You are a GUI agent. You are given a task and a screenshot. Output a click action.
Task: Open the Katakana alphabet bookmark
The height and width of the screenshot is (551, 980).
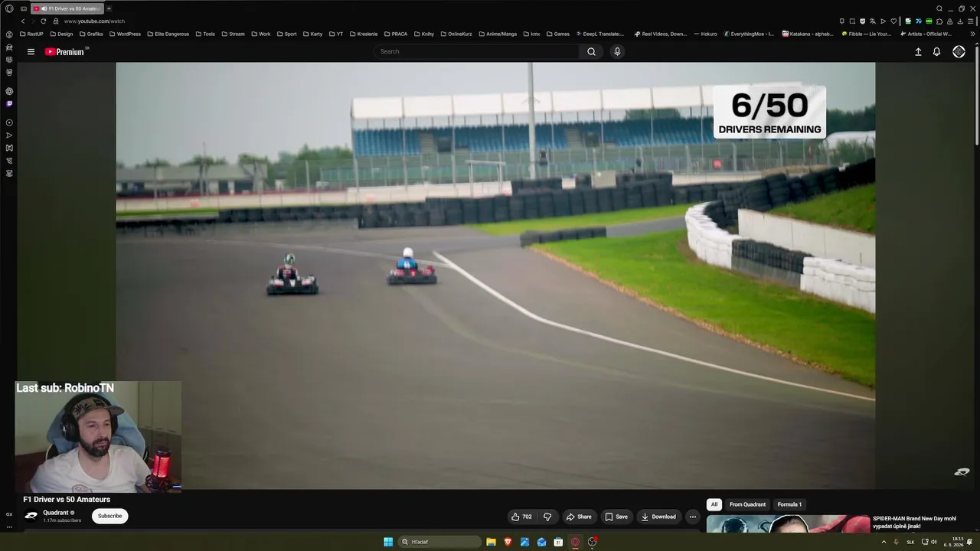[x=808, y=34]
